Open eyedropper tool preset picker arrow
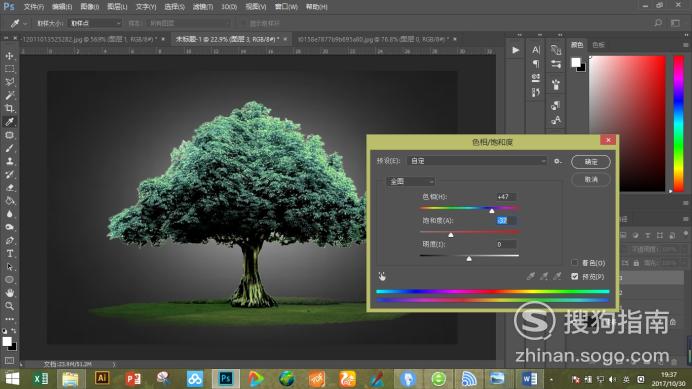Viewport: 692px width, 389px height. click(x=25, y=23)
